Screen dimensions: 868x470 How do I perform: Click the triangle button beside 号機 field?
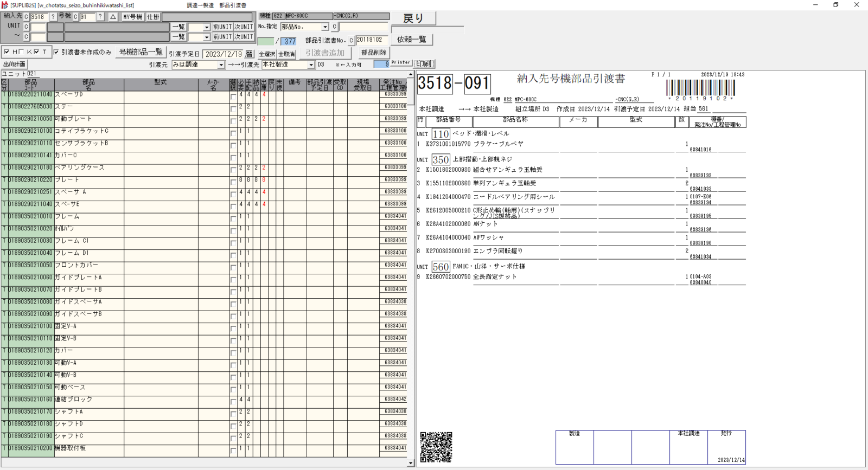coord(113,17)
